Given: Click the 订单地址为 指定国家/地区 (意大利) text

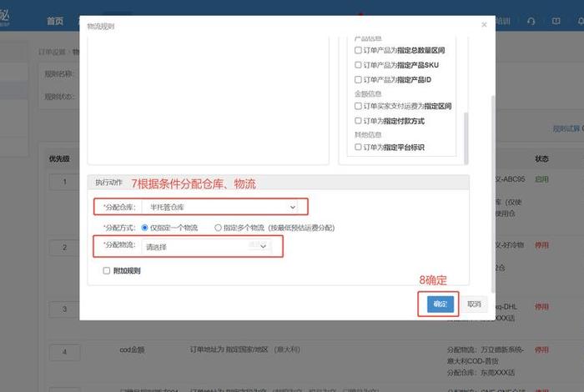Looking at the screenshot, I should (x=244, y=349).
